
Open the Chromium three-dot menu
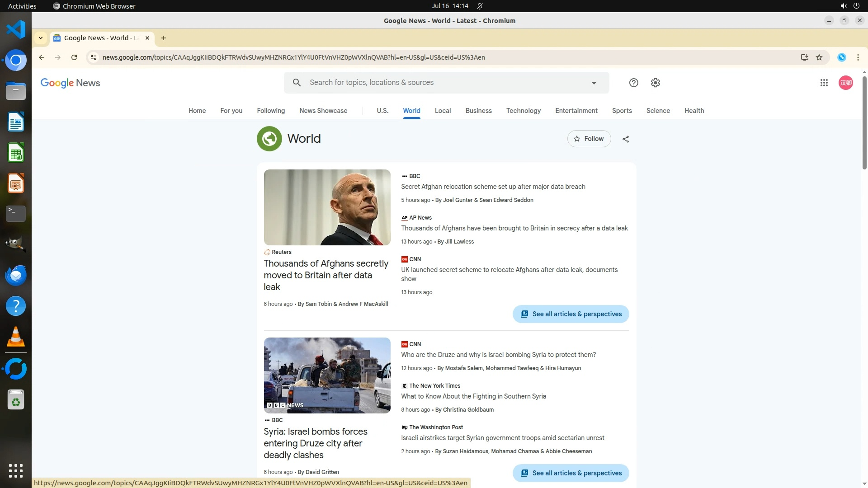tap(858, 57)
